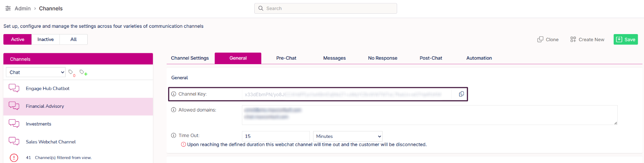
Task: Select the Investments channel
Action: tap(38, 124)
